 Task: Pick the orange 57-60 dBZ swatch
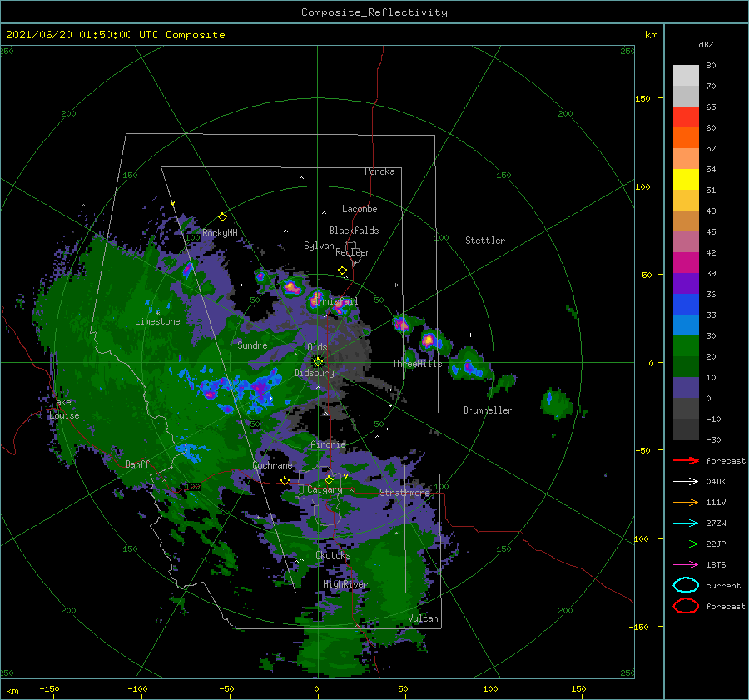coord(686,138)
